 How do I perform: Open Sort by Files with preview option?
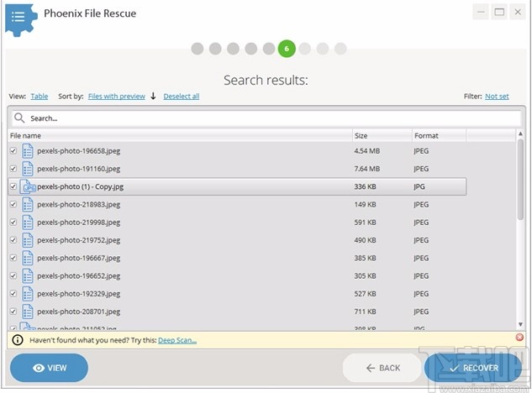click(116, 97)
